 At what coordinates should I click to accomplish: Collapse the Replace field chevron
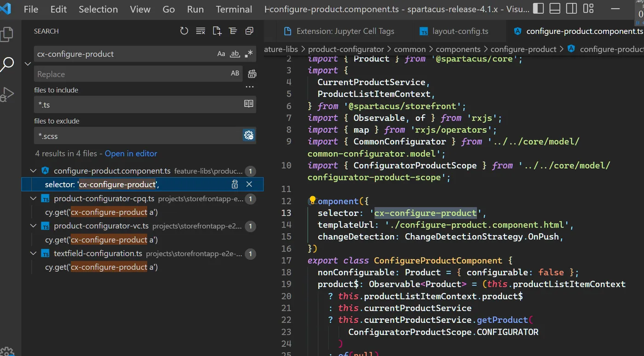(28, 64)
